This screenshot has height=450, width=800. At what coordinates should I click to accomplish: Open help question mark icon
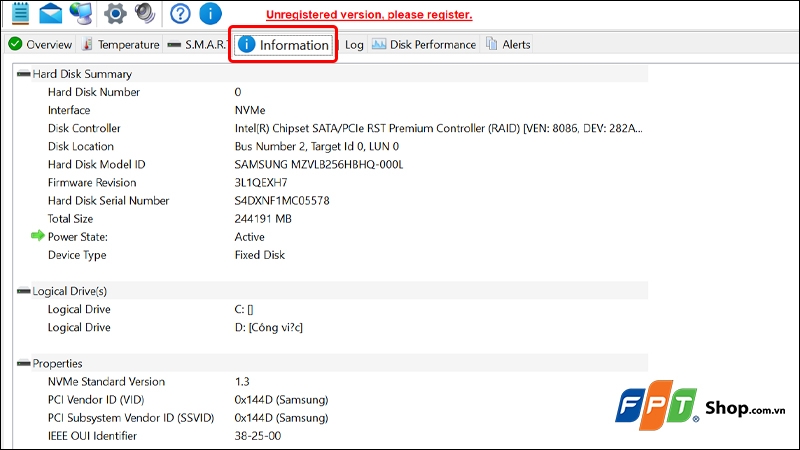click(x=180, y=14)
